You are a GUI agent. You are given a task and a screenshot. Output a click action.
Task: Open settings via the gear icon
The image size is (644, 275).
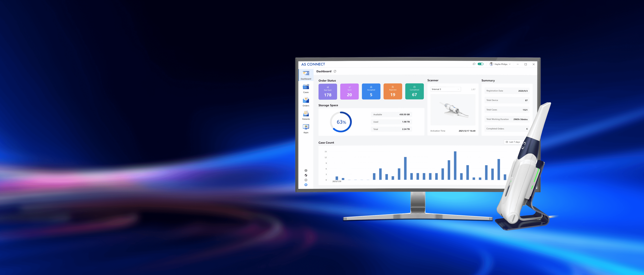pyautogui.click(x=306, y=171)
